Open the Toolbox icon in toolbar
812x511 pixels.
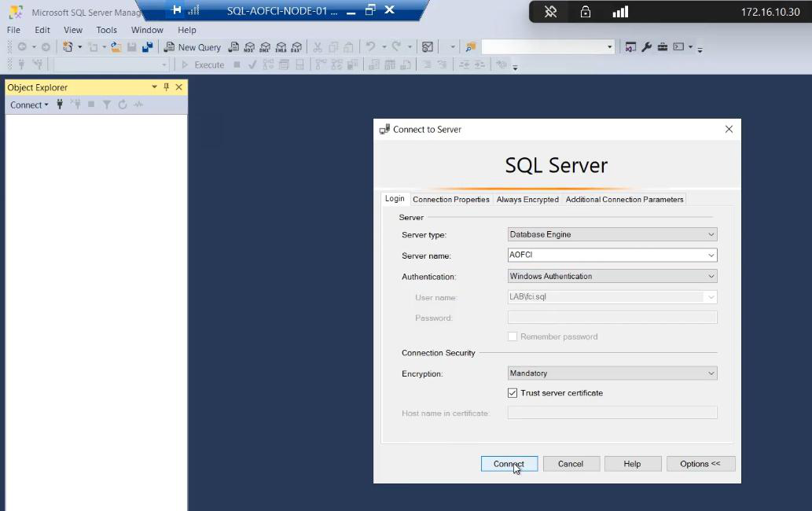(663, 47)
